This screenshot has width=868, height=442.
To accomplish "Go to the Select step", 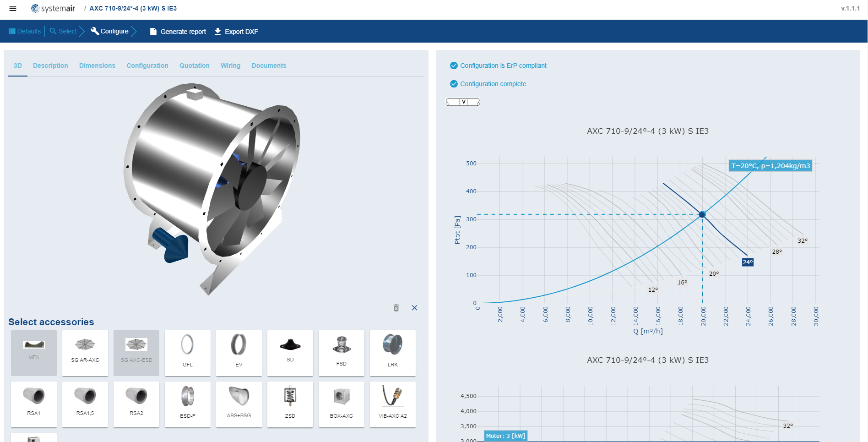I will [63, 31].
